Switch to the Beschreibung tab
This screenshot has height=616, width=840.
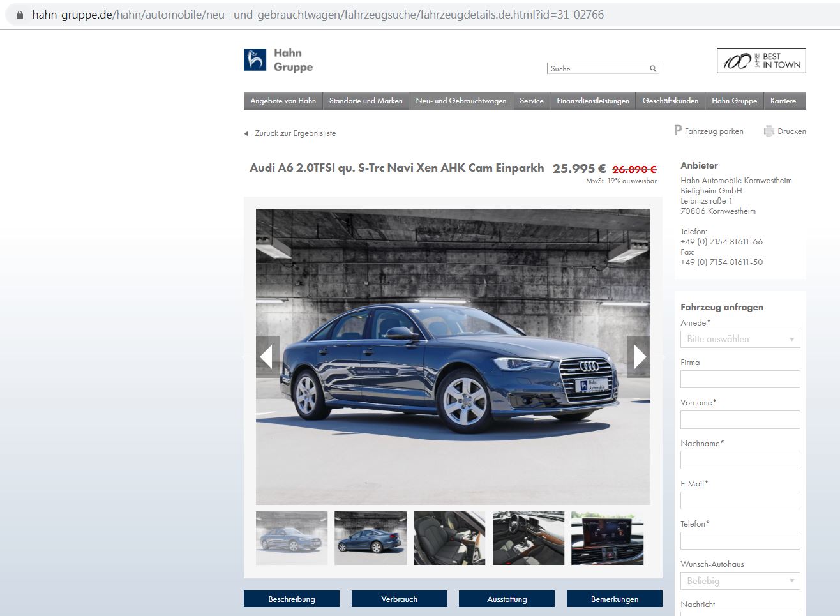point(292,599)
